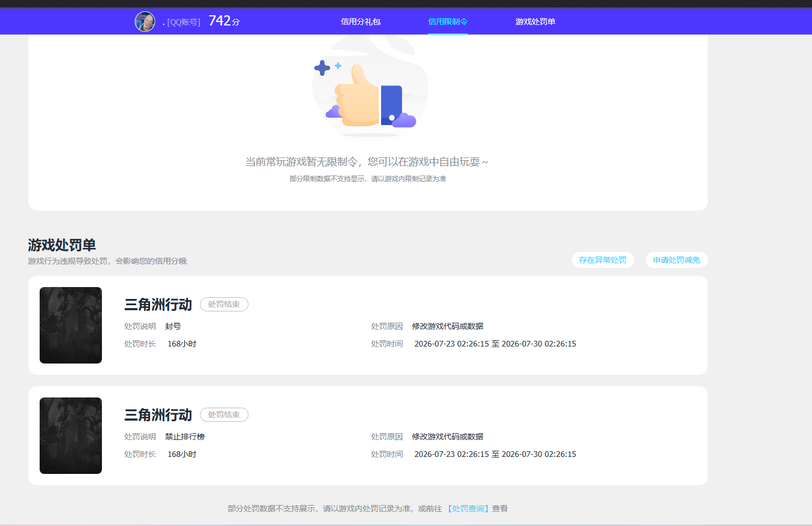
Task: Click the 游戏处罚单 section heading
Action: [62, 245]
